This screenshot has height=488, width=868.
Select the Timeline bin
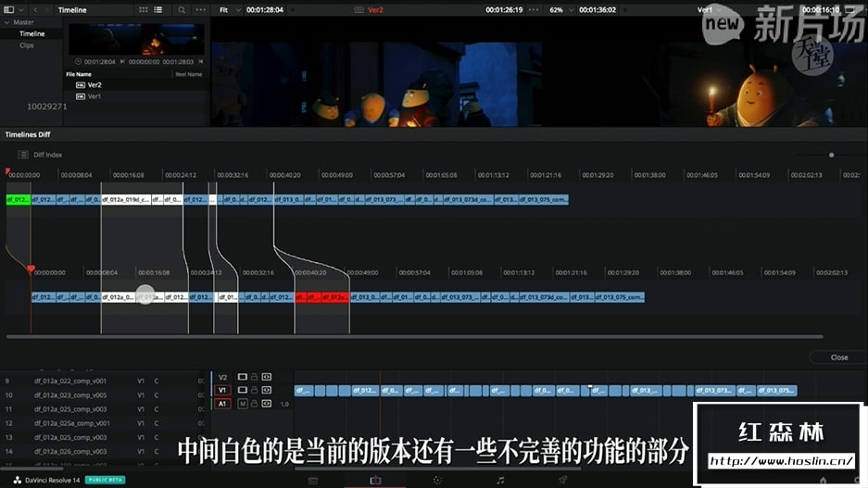coord(31,33)
